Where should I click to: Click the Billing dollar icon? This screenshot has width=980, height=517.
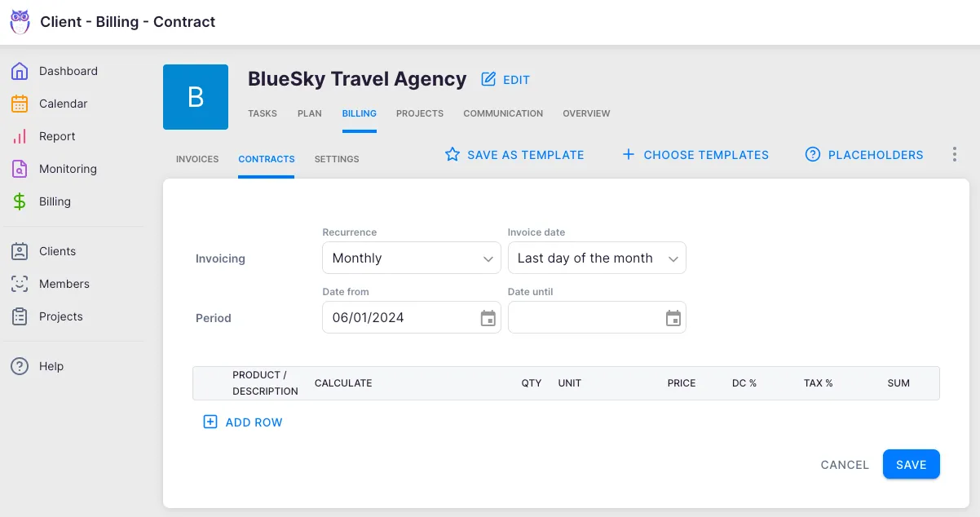click(x=20, y=201)
